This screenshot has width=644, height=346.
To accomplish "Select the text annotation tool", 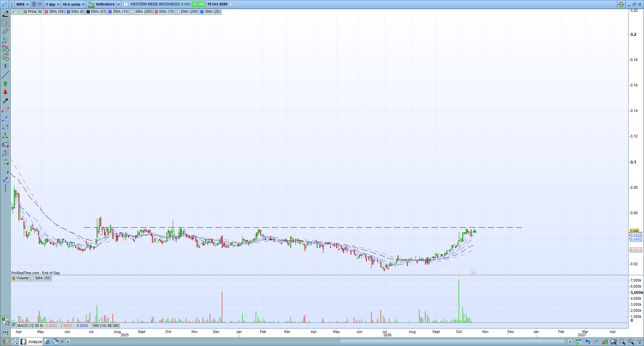I will (x=5, y=66).
